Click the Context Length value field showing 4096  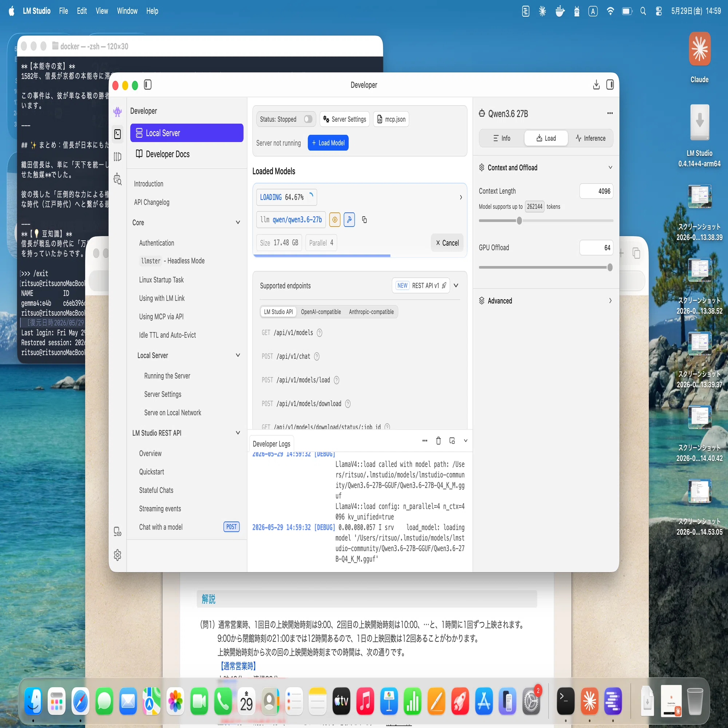596,191
